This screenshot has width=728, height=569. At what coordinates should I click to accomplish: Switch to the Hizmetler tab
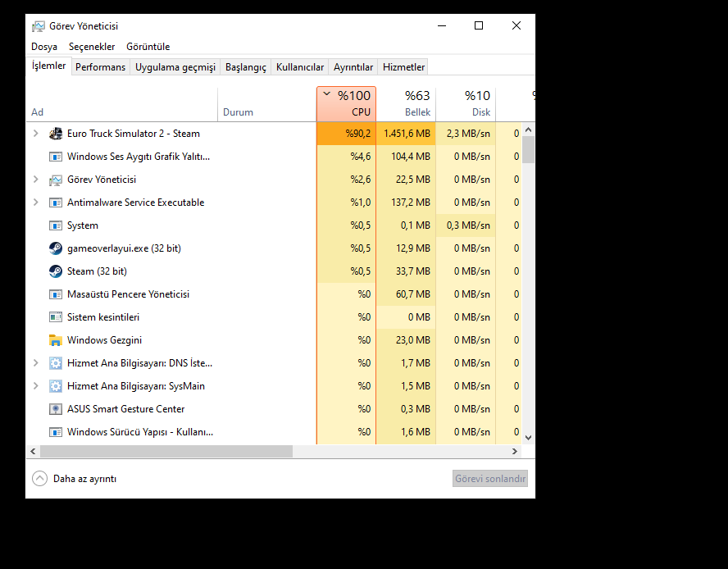403,67
